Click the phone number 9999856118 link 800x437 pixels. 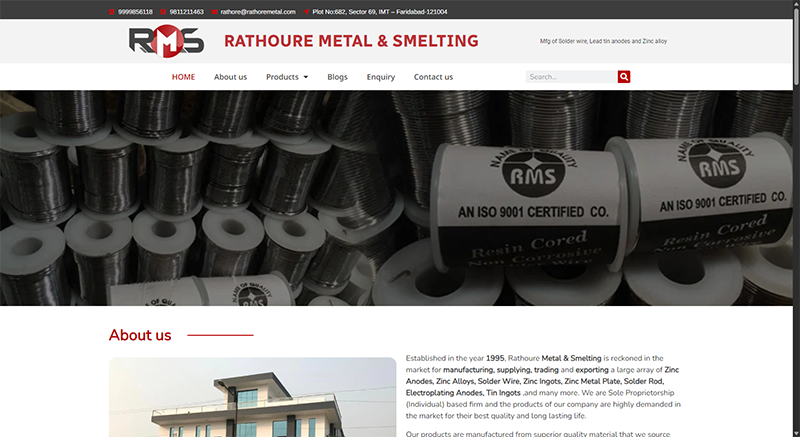coord(135,12)
